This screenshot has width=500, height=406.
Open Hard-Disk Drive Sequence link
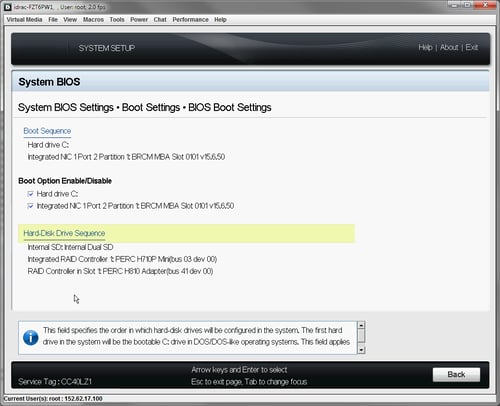pyautogui.click(x=64, y=233)
